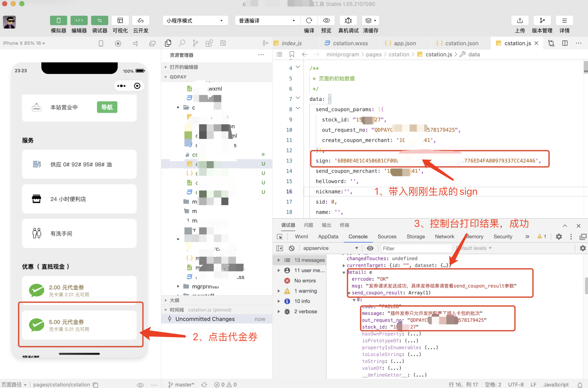Image resolution: width=588 pixels, height=388 pixels.
Task: Switch to the app.json editor tab
Action: point(404,43)
